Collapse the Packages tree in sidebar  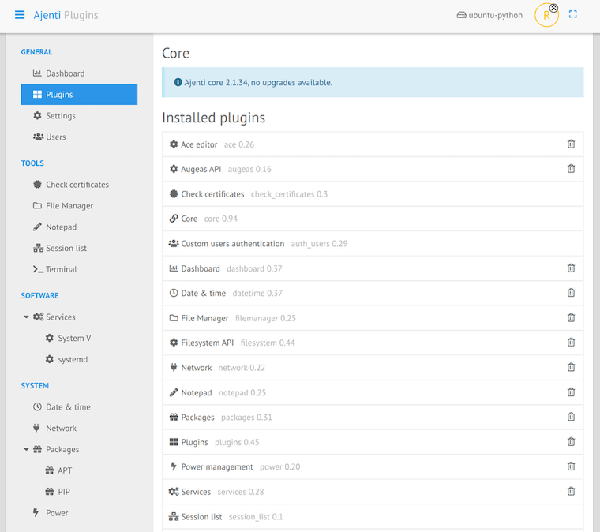point(27,449)
